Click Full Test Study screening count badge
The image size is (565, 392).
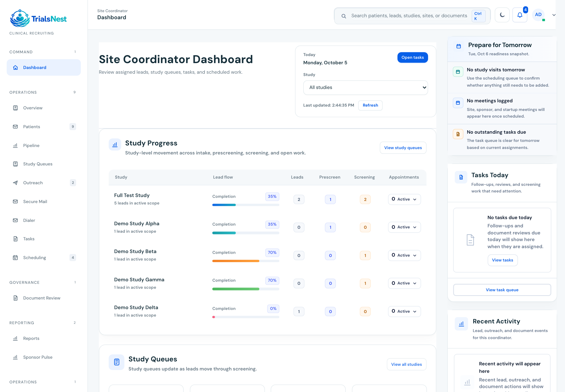coord(365,200)
